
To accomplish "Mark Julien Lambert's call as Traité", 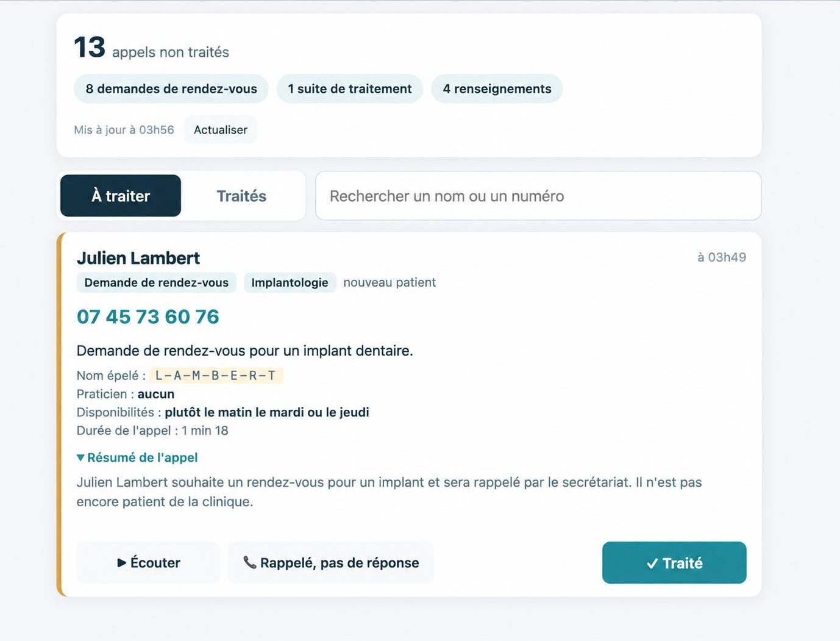I will click(674, 563).
